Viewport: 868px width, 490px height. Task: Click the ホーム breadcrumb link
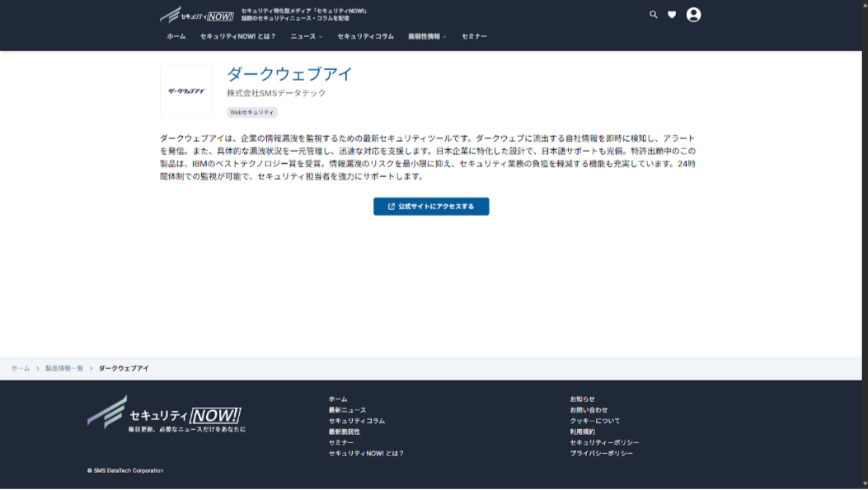21,368
